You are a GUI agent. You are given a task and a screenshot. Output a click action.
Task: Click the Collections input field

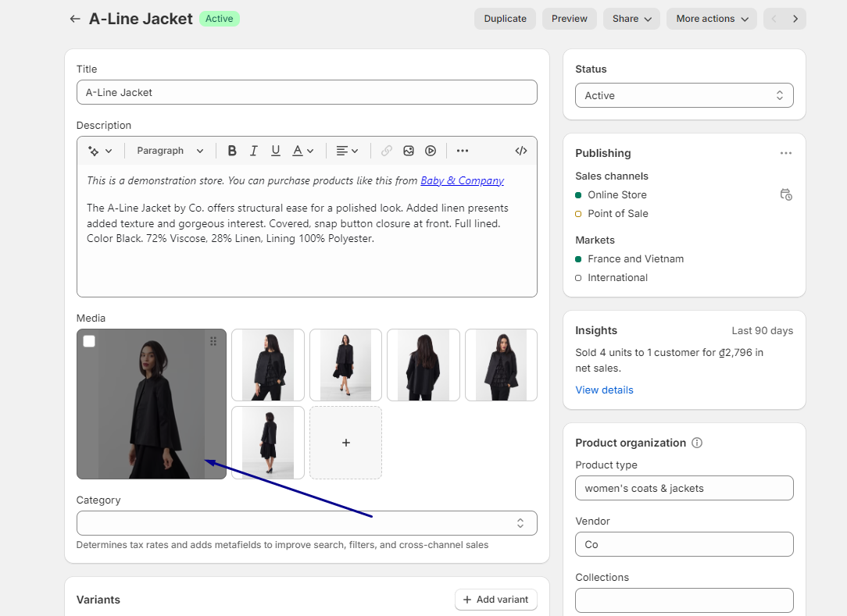[x=684, y=600]
